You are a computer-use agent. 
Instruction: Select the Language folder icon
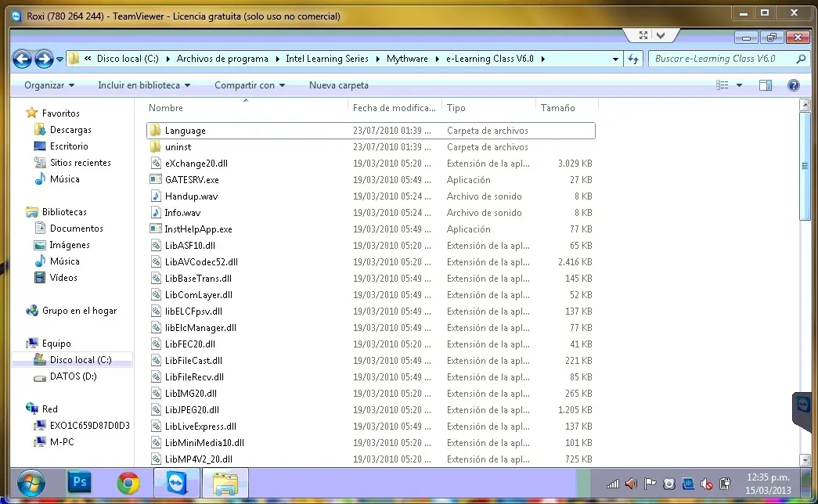coord(156,131)
